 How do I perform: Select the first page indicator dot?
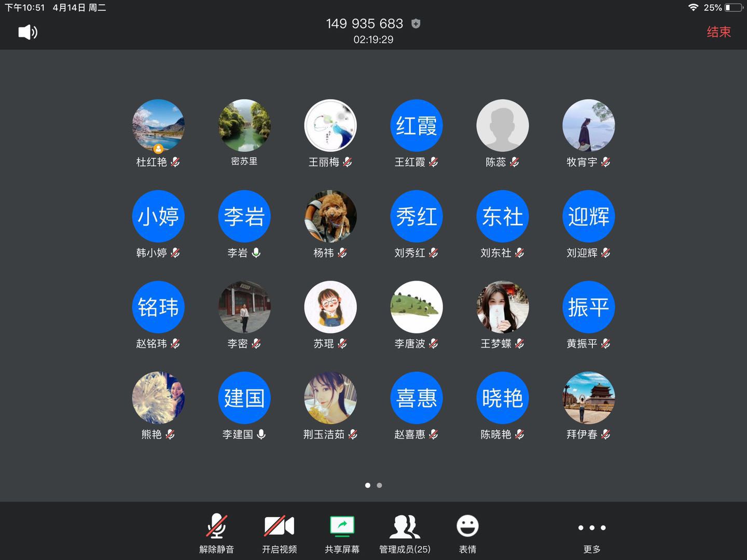(368, 485)
